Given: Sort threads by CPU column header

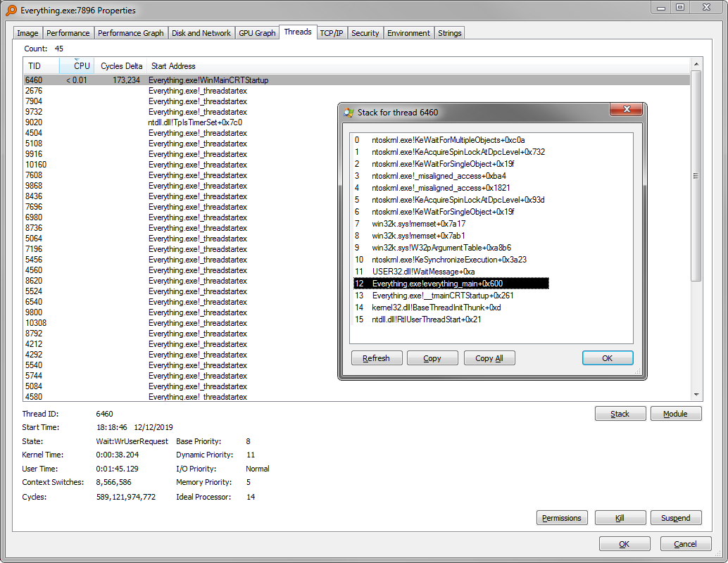Looking at the screenshot, I should click(77, 66).
